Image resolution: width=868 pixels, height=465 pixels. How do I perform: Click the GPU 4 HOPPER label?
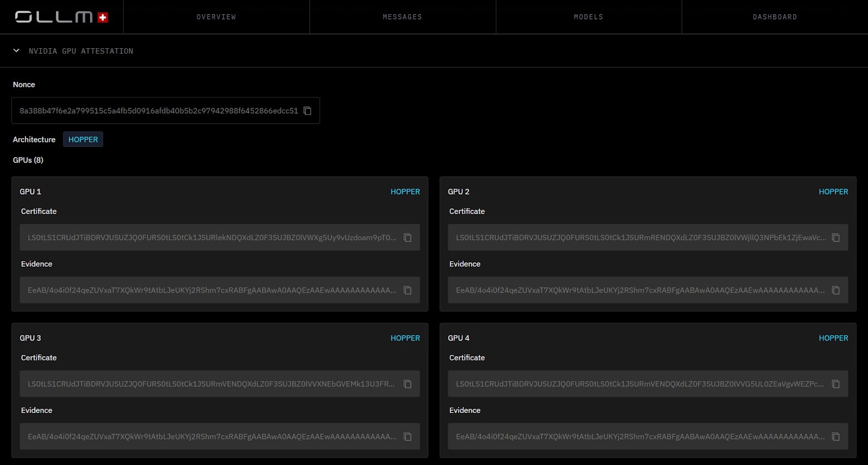tap(833, 338)
